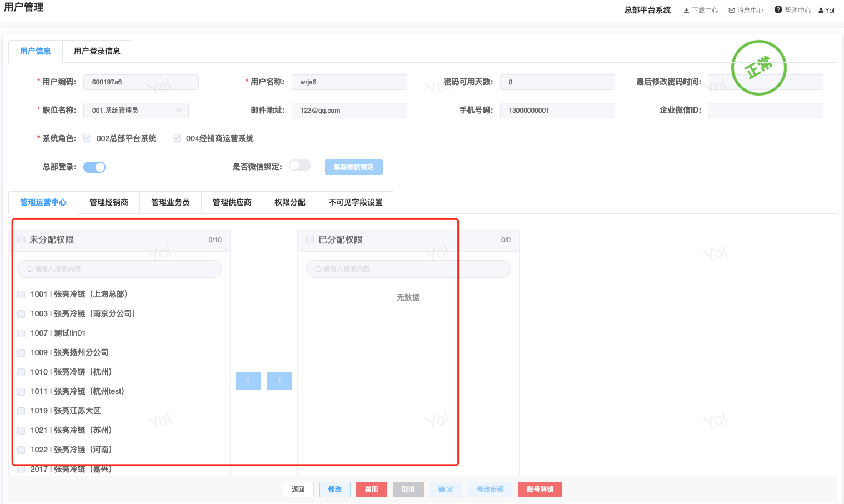
Task: Open 帮助中心 link
Action: (x=798, y=11)
